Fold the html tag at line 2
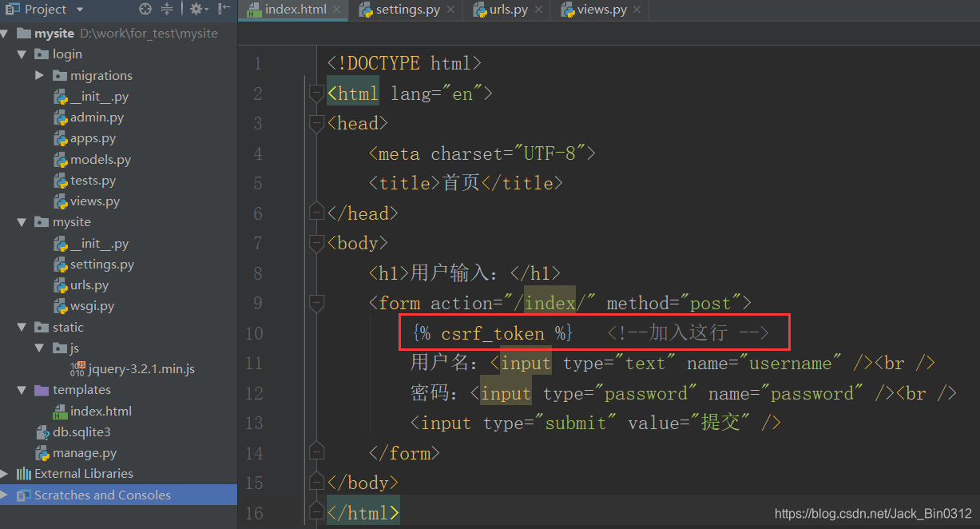This screenshot has height=529, width=980. coord(317,93)
